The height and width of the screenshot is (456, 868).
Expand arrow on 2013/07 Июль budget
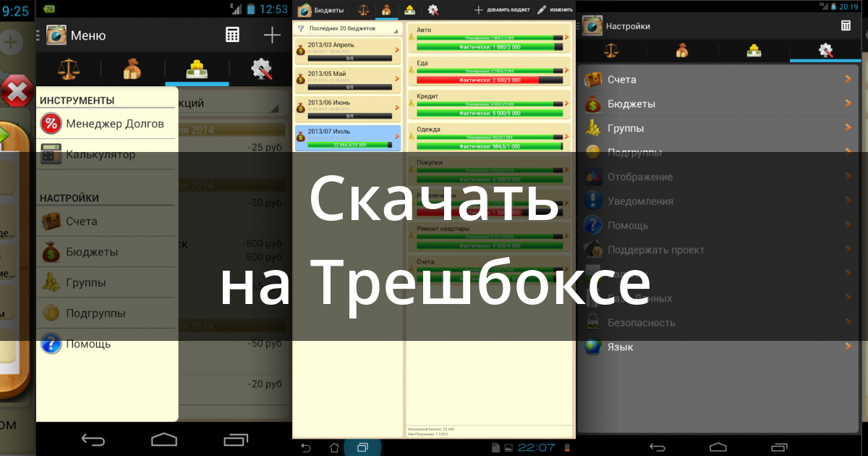397,137
